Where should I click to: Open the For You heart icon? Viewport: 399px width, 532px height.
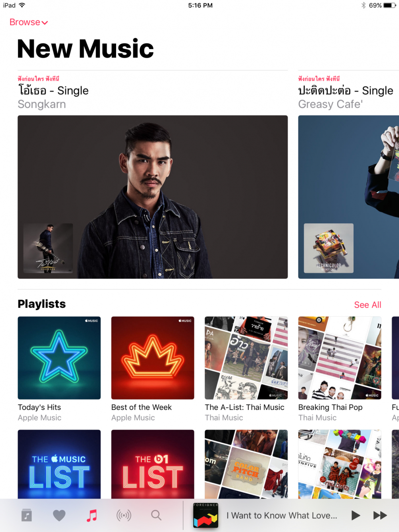coord(59,515)
